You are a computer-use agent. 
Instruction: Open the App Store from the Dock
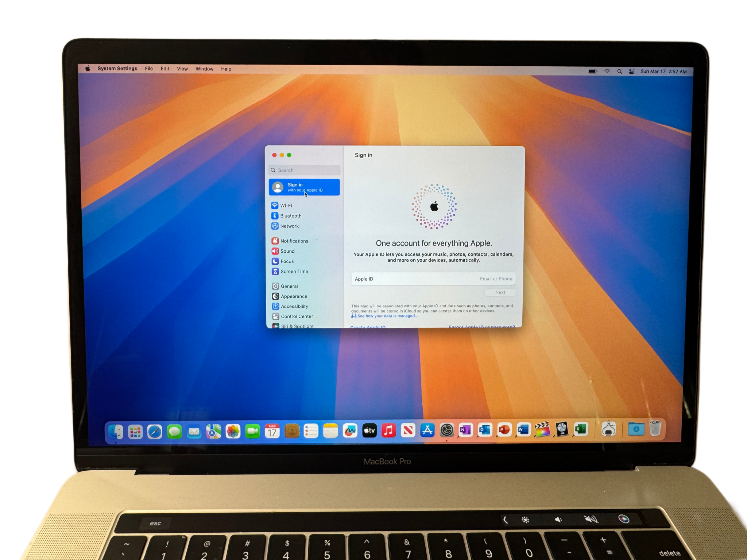click(x=427, y=430)
